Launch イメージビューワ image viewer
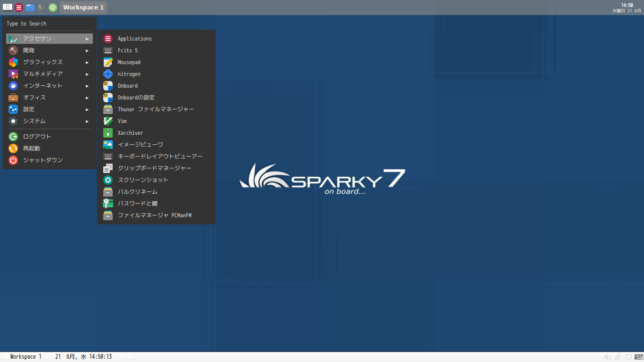644x362 pixels. coord(156,145)
